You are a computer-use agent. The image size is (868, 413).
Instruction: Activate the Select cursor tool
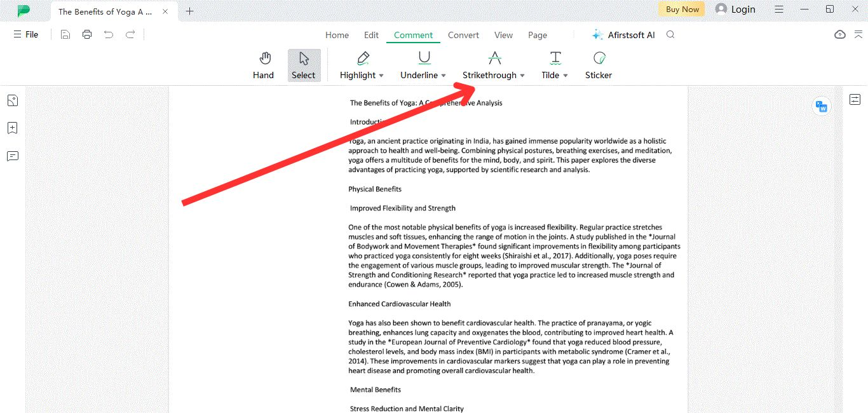click(x=304, y=66)
